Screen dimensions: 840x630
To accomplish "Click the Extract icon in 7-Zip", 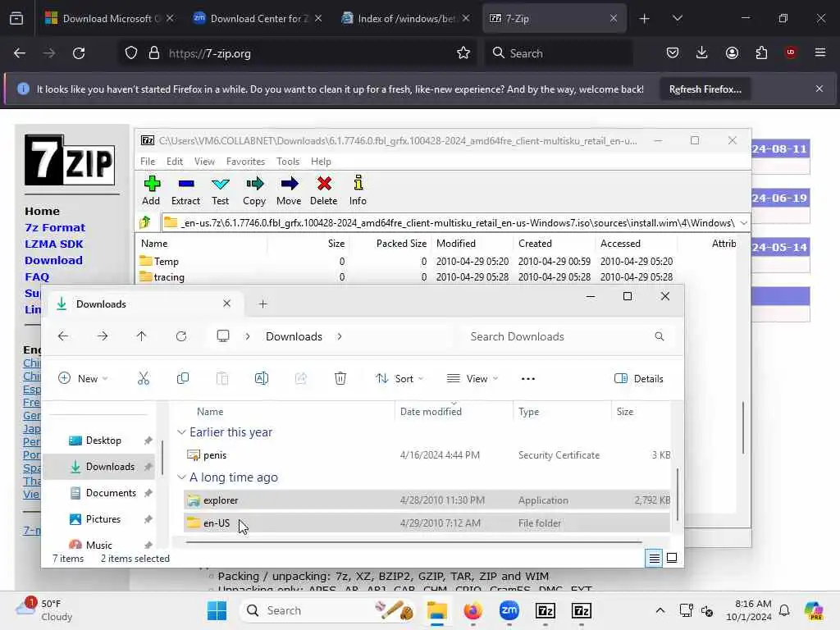I will (x=185, y=190).
